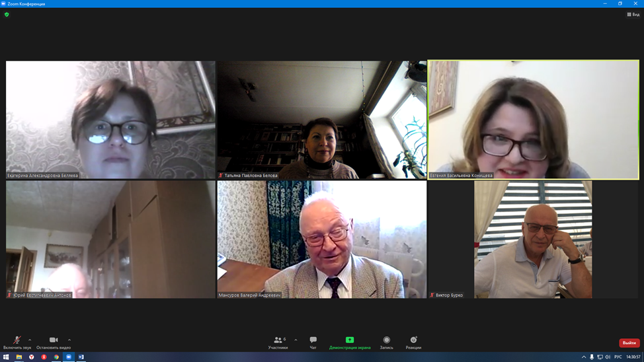Open Windows Start menu
This screenshot has height=362, width=644.
pos(6,357)
